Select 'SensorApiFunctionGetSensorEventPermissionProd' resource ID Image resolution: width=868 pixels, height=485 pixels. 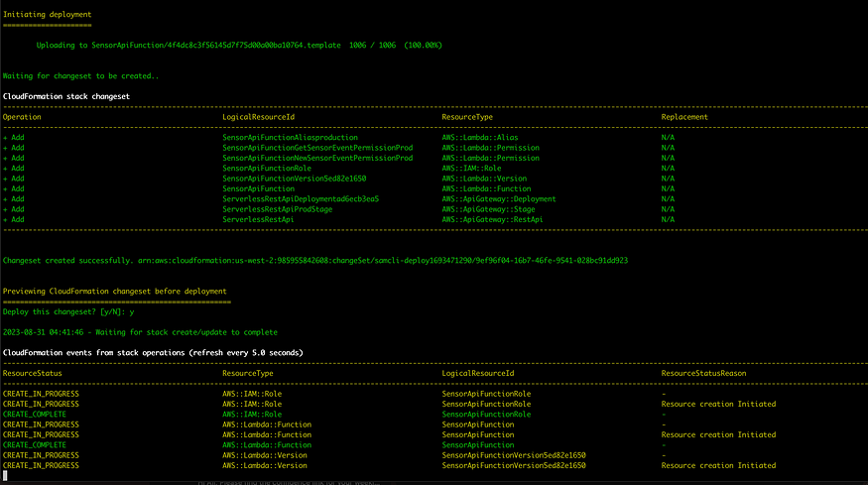pyautogui.click(x=317, y=148)
